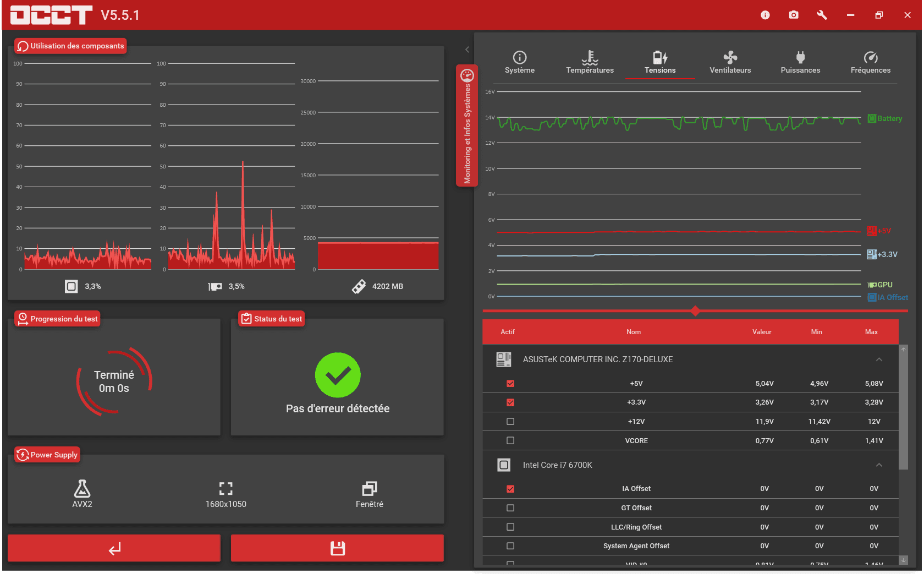Click the +3.3V legend icon
Viewport: 924px width, 578px height.
(x=872, y=254)
